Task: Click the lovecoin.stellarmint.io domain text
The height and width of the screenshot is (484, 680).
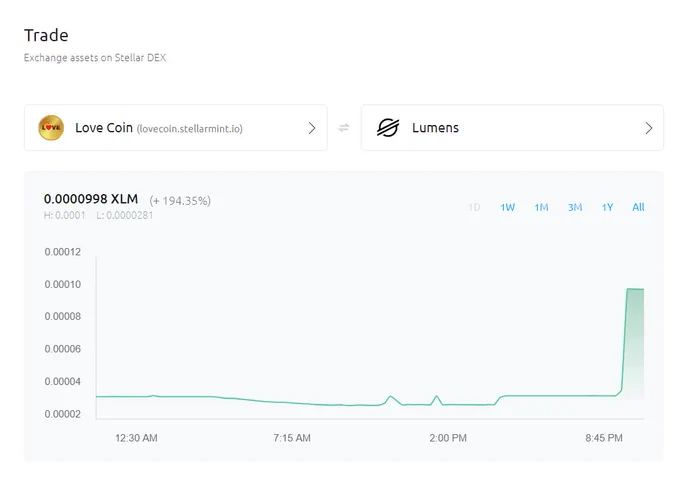Action: (190, 129)
